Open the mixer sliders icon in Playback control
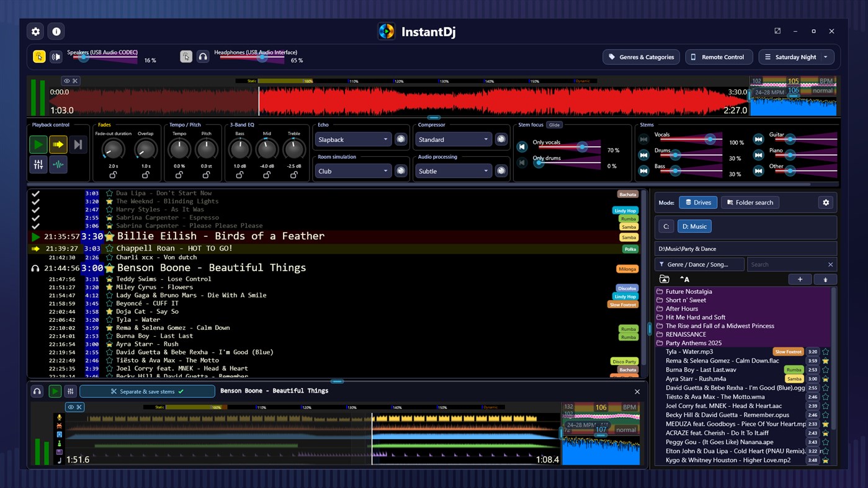Screen dimensions: 868x488 coord(38,164)
